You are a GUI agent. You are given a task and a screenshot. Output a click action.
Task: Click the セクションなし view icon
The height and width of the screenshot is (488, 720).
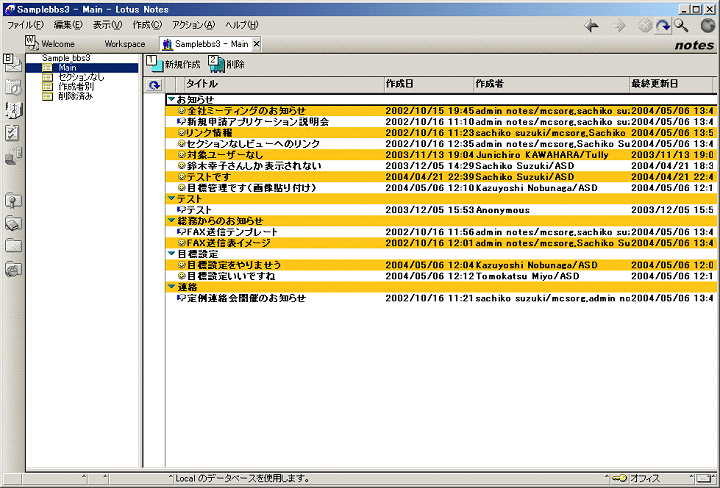(47, 78)
